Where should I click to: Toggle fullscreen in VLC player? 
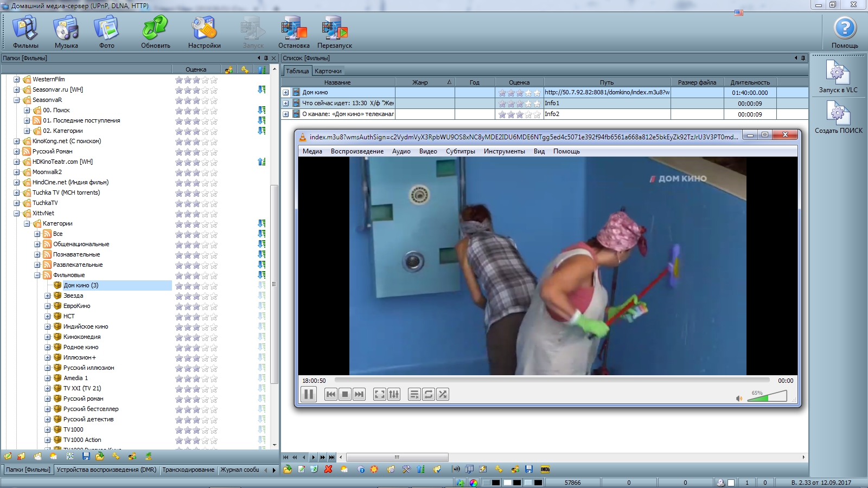(x=380, y=395)
